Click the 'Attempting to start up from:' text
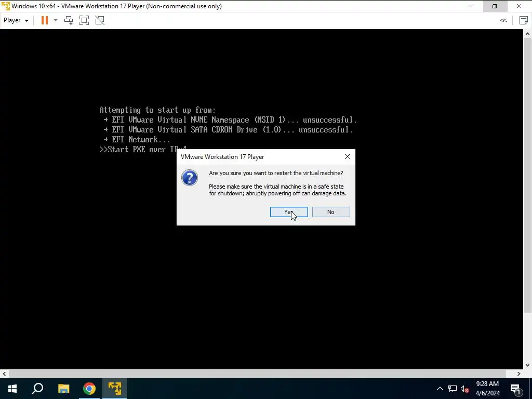The height and width of the screenshot is (399, 532). pyautogui.click(x=157, y=110)
